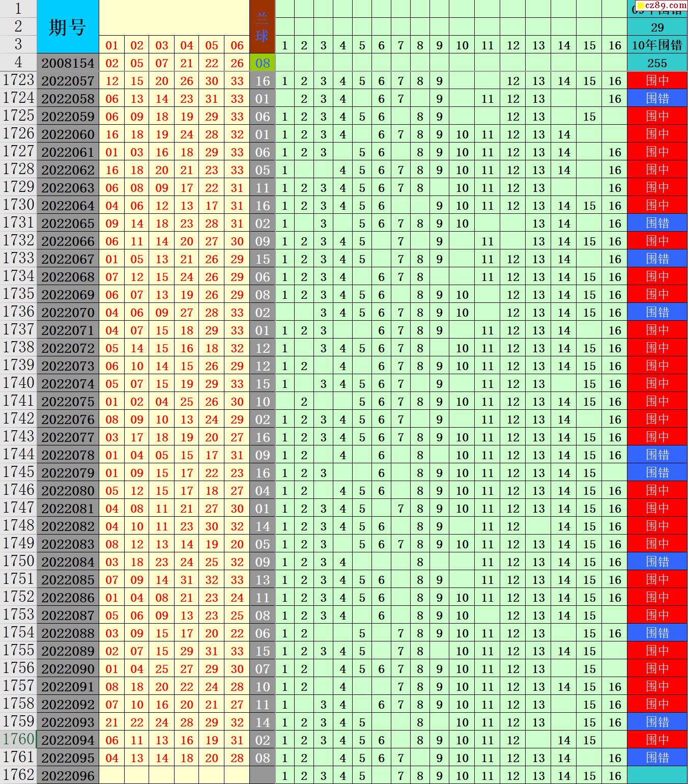Viewport: 688px width, 784px height.
Task: Select row header 1762
Action: [x=18, y=775]
